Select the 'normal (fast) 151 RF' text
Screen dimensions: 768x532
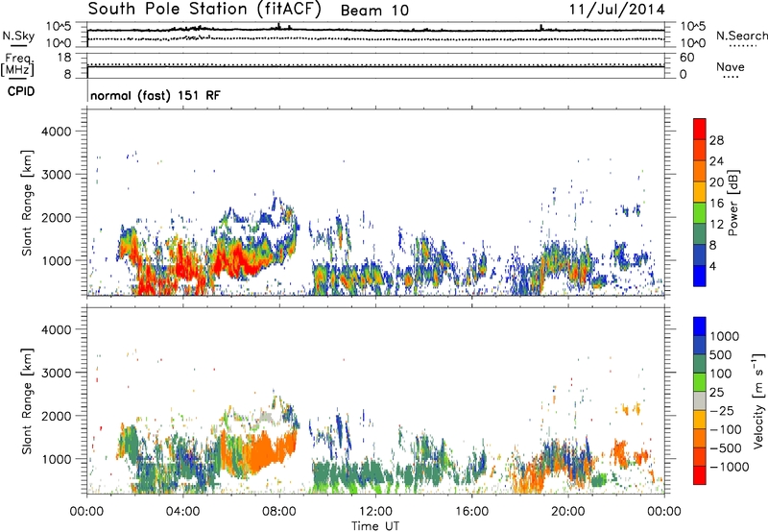point(156,95)
